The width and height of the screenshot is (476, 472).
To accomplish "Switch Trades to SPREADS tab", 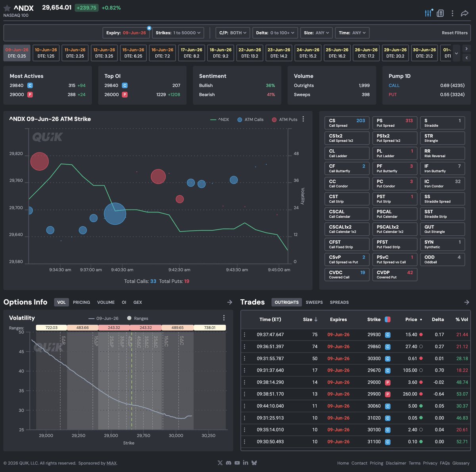I will click(x=339, y=302).
